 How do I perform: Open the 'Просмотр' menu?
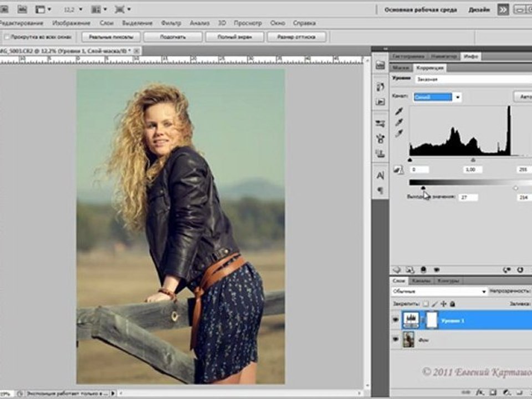pos(248,23)
